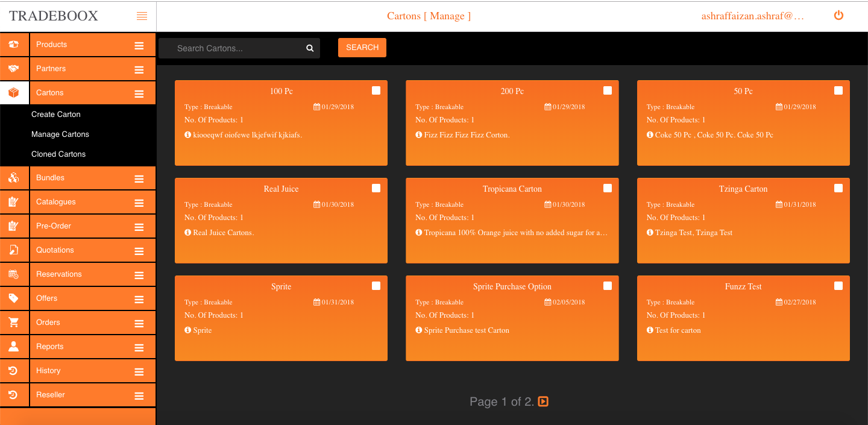This screenshot has height=425, width=868.
Task: Open Cloned Cartons submenu item
Action: point(58,154)
